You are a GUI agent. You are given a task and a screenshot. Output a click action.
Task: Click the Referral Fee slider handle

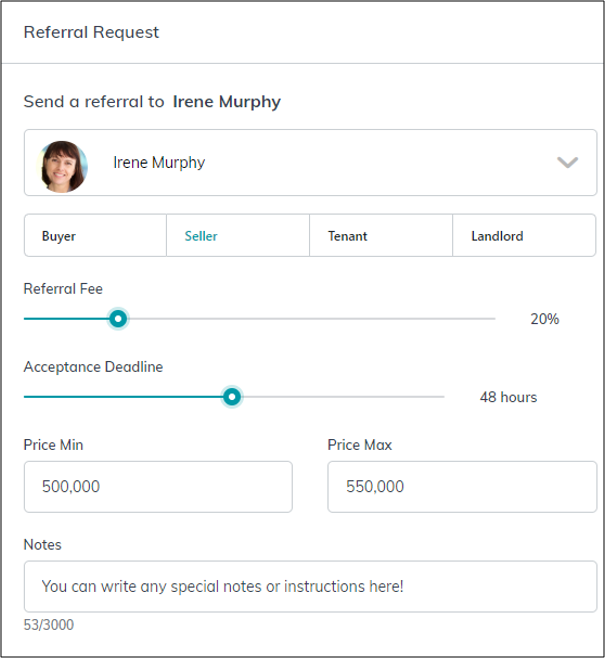118,319
